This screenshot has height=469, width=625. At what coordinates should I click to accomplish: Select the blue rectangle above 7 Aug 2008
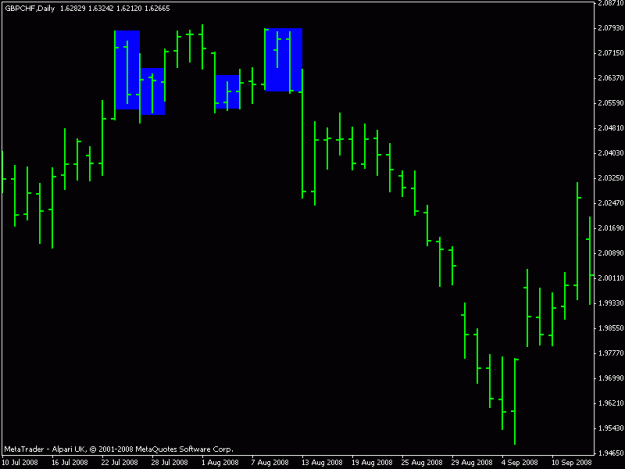coord(283,60)
